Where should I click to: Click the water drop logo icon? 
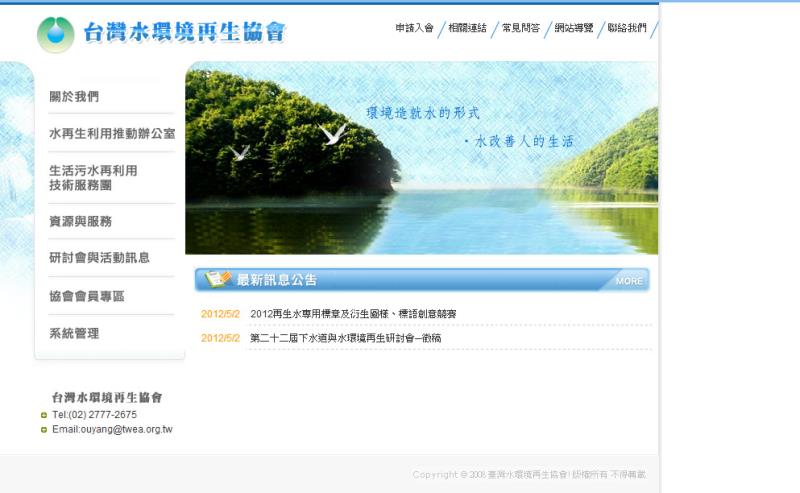(56, 35)
